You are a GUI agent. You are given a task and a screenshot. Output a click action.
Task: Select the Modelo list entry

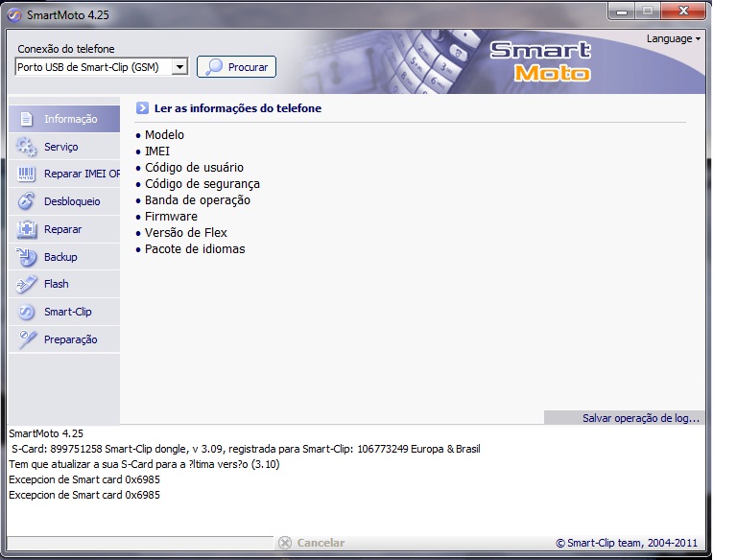coord(164,135)
